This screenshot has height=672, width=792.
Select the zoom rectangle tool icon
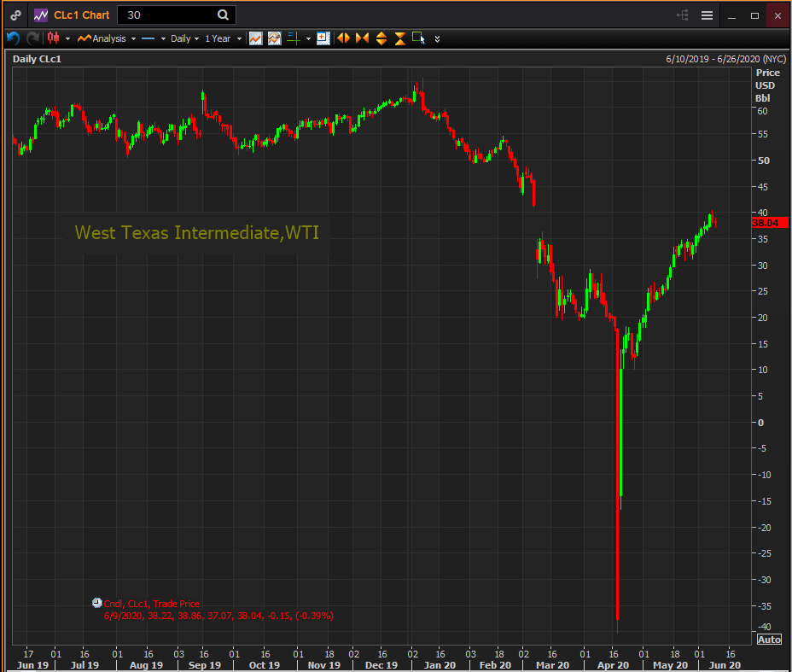tap(419, 38)
